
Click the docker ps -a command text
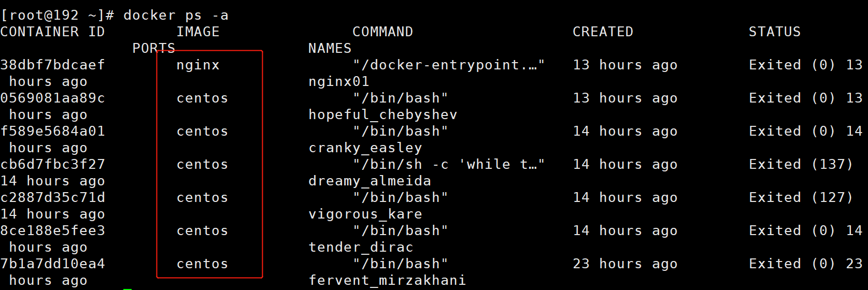pyautogui.click(x=176, y=16)
